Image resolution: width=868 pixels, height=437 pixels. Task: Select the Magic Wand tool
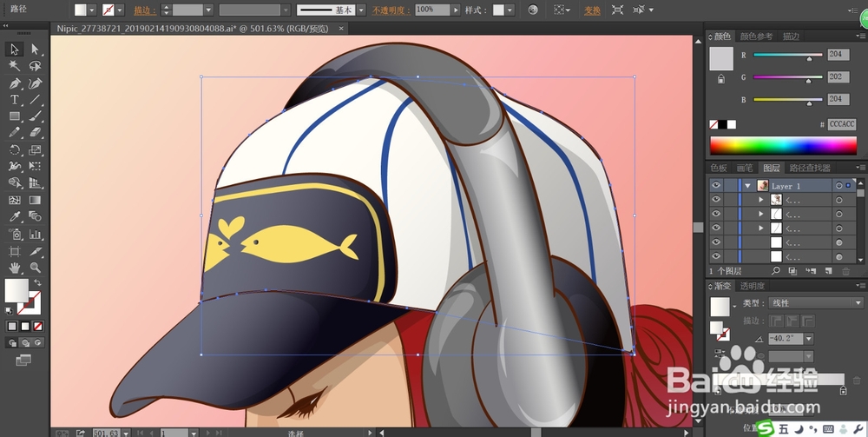coord(15,66)
